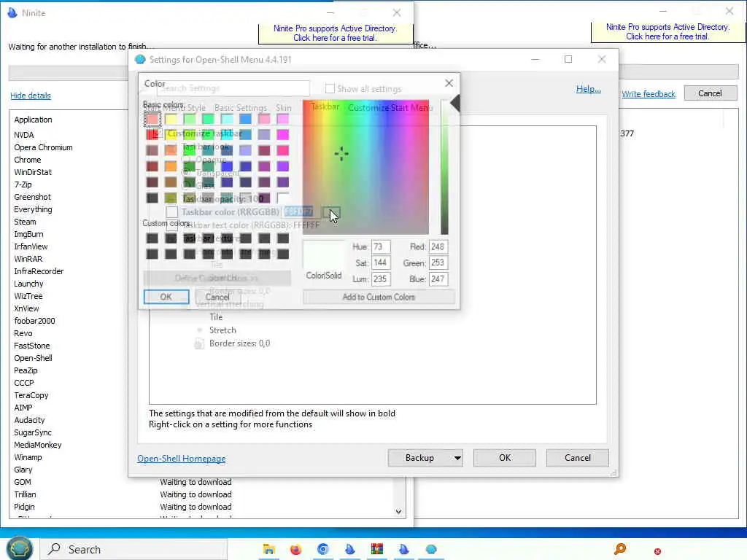The height and width of the screenshot is (560, 747).
Task: Click inside the rainbow color spectrum field
Action: [366, 167]
